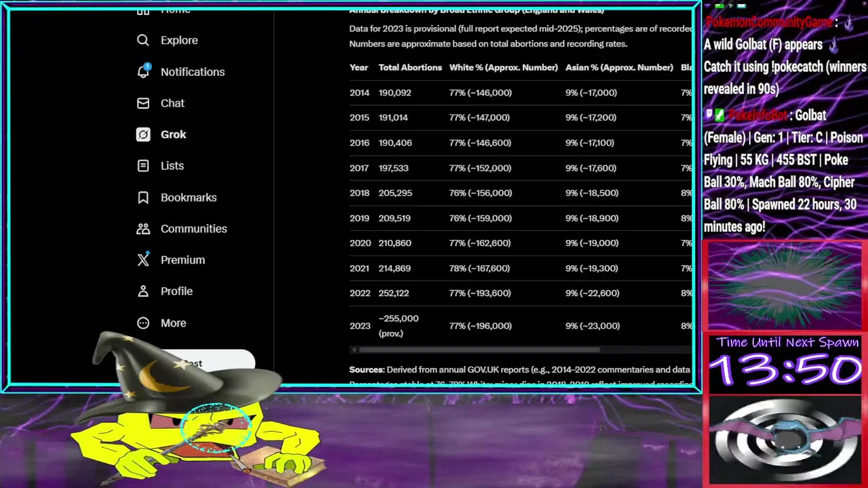Click the Chat envelope icon
This screenshot has width=868, height=488.
[x=143, y=103]
